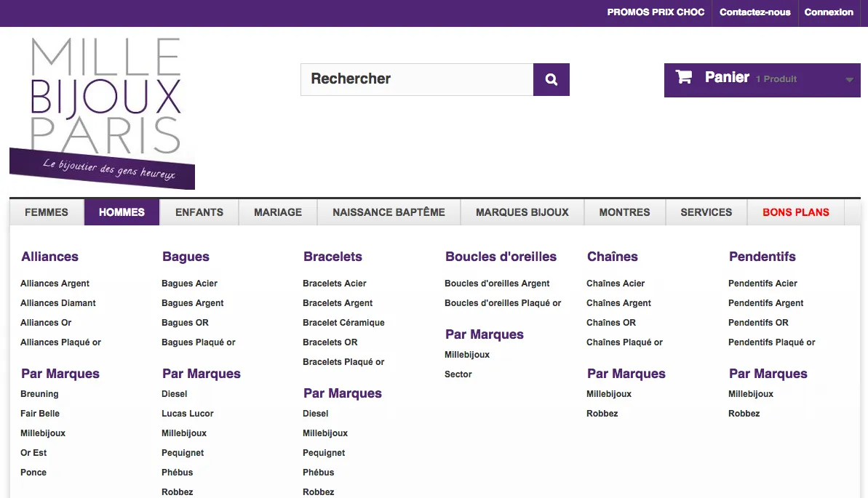This screenshot has height=498, width=868.
Task: Select Alliances Or
Action: 46,323
